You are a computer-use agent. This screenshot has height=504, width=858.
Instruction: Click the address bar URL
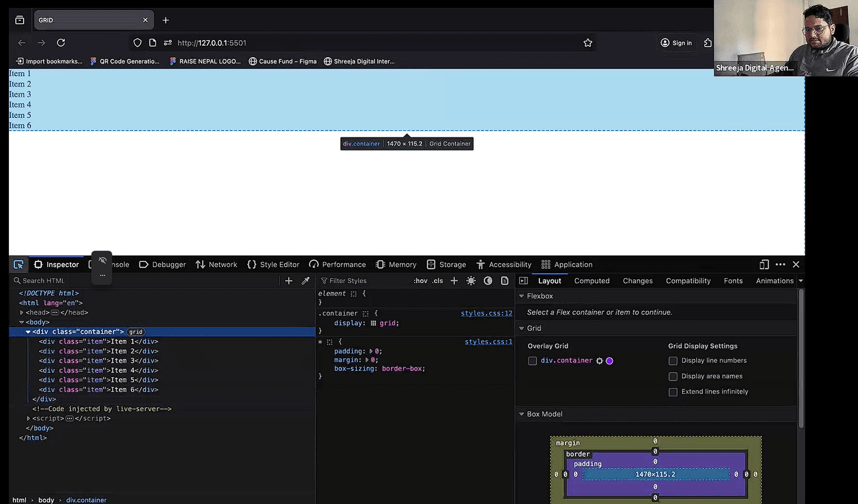(x=212, y=43)
